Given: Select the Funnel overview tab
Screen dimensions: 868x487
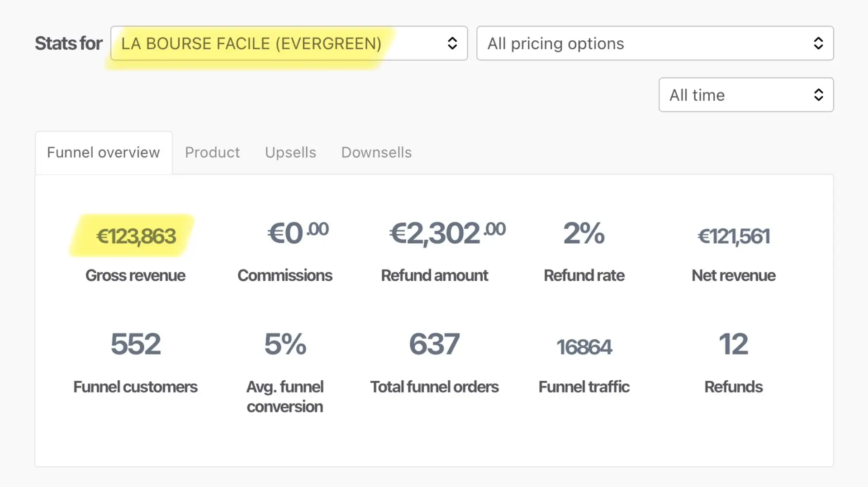Looking at the screenshot, I should pos(104,152).
